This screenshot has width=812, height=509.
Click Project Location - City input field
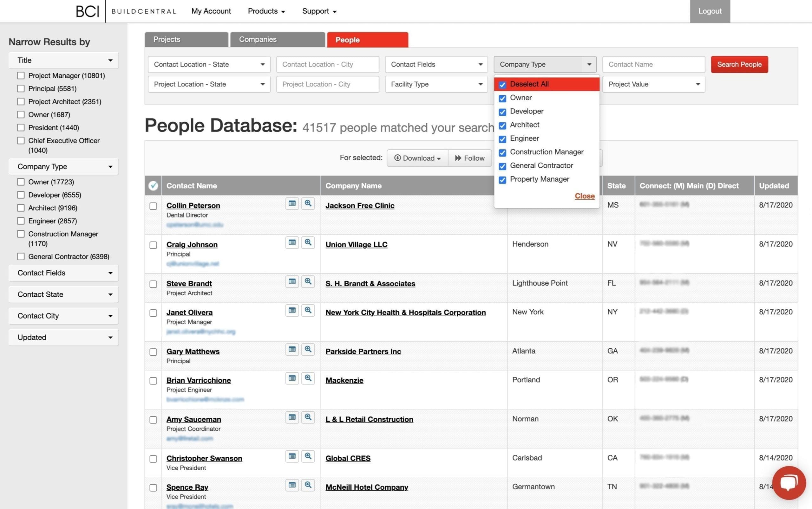pos(327,84)
